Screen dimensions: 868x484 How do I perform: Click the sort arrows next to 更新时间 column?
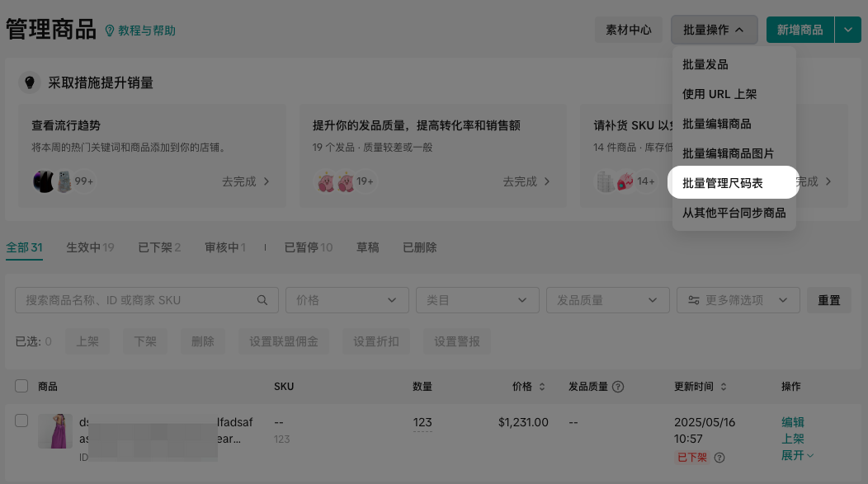pyautogui.click(x=724, y=387)
